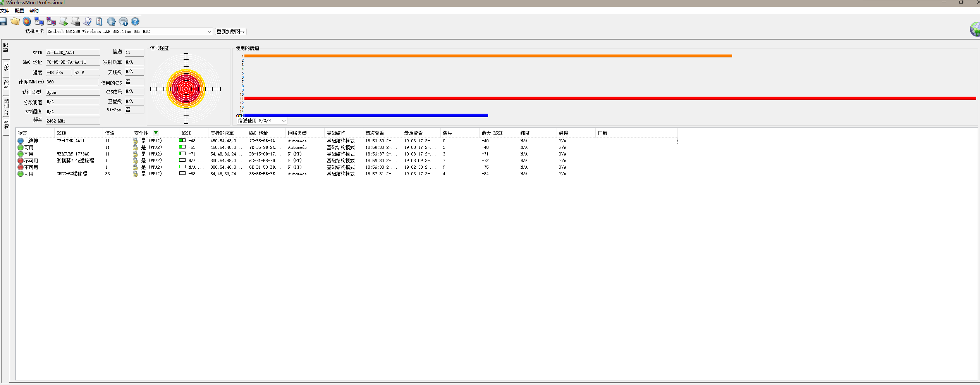This screenshot has height=385, width=980.
Task: Click the connect network computers icon
Action: coord(39,21)
